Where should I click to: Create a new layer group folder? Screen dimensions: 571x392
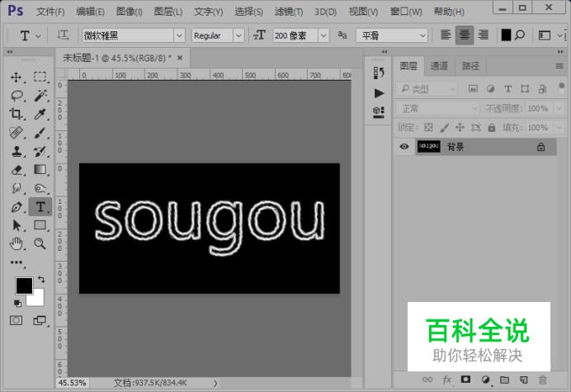tap(504, 380)
